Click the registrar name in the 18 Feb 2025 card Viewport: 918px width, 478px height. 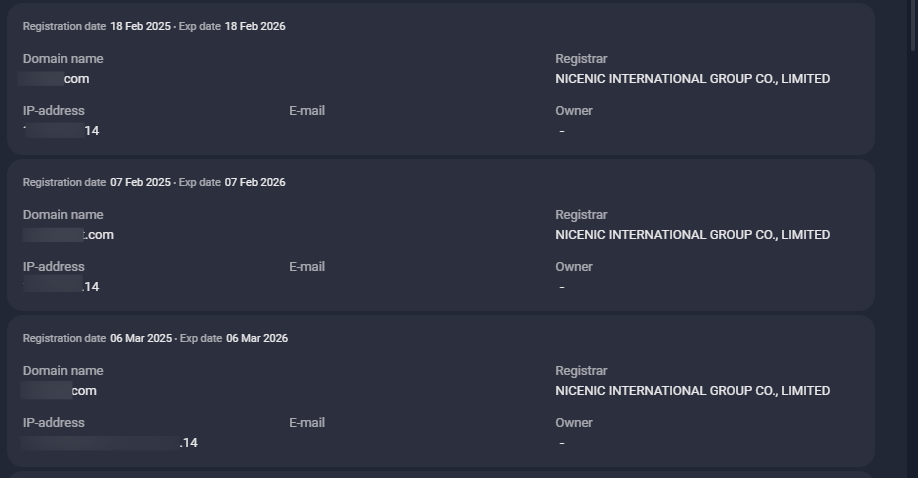point(692,79)
